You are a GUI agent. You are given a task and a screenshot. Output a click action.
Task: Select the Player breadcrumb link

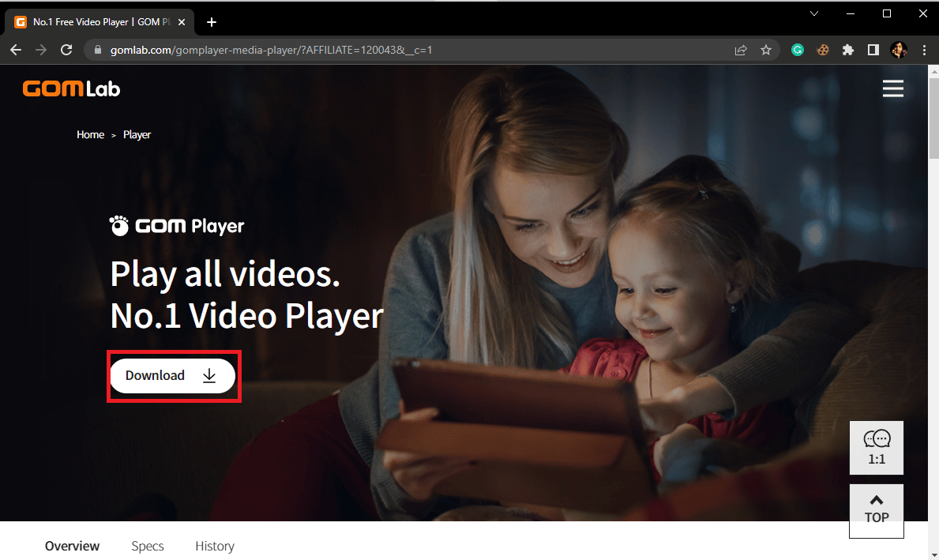137,135
